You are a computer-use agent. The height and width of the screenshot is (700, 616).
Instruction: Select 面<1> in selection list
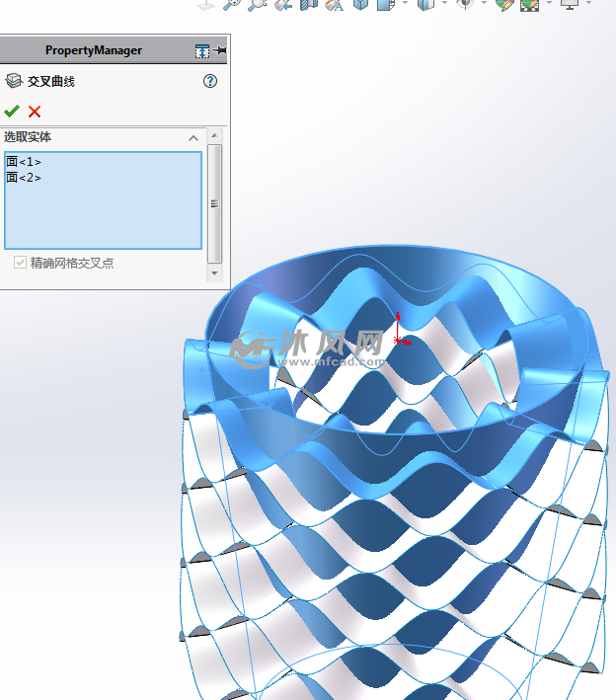tap(24, 162)
